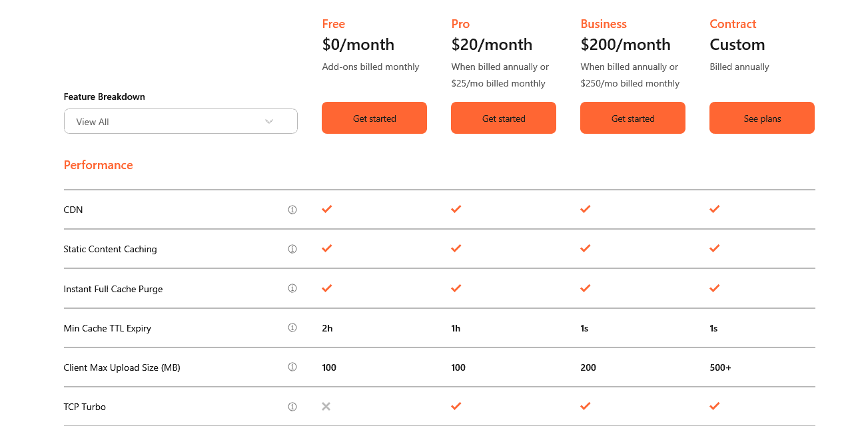Click Get started under the Pro plan
The width and height of the screenshot is (868, 426).
click(503, 118)
